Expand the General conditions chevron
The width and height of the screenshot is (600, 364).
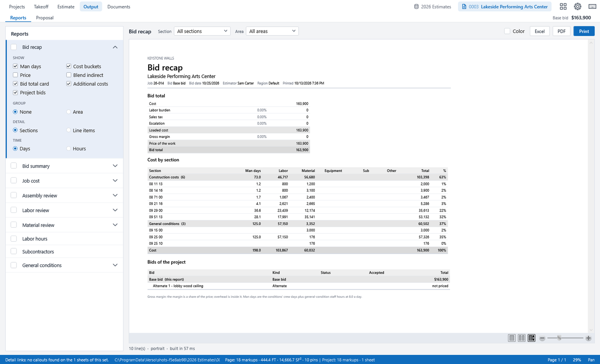[115, 265]
